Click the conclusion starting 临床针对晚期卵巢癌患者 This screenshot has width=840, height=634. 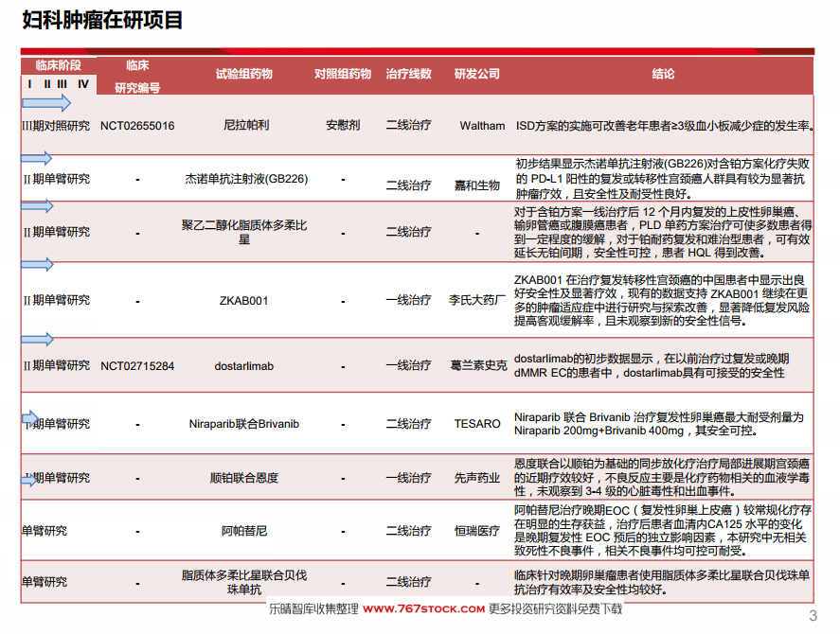point(662,583)
